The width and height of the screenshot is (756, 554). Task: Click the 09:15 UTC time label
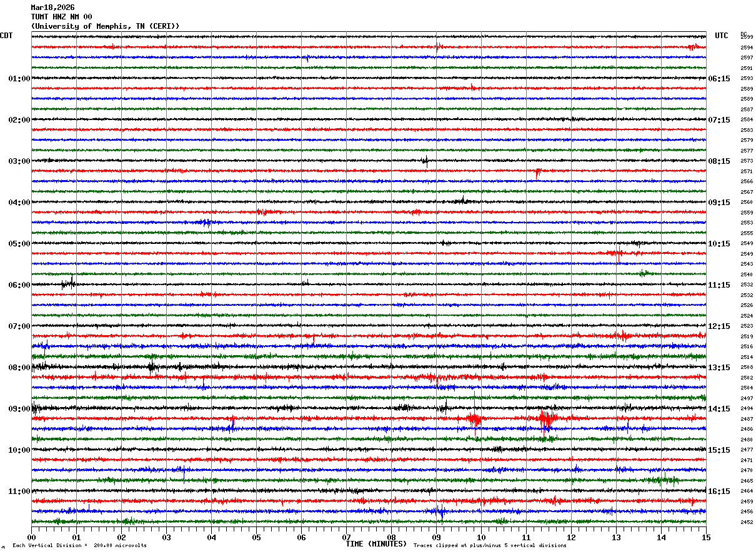point(719,203)
